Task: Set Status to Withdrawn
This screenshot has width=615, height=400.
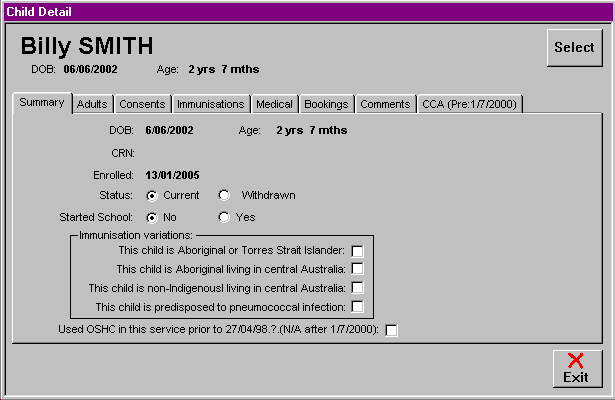Action: pyautogui.click(x=224, y=195)
